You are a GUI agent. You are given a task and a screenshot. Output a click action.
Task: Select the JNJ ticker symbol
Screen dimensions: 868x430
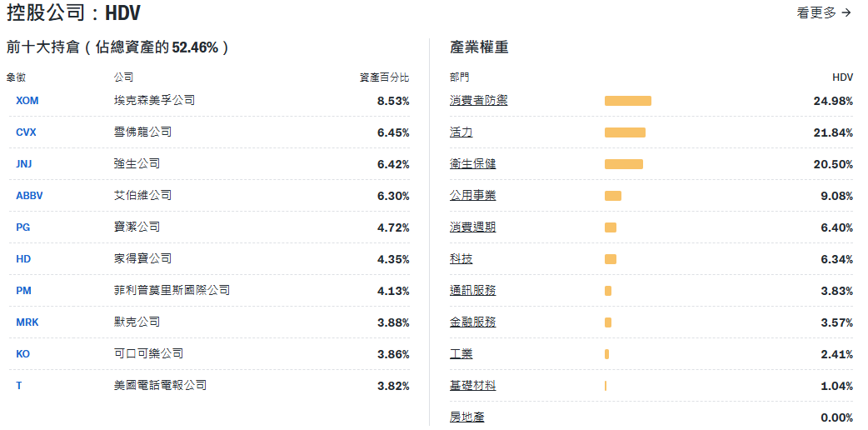pos(23,164)
